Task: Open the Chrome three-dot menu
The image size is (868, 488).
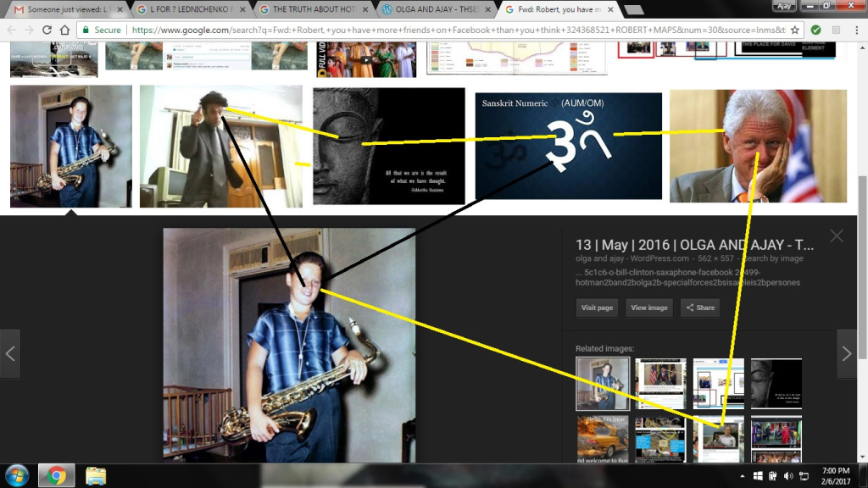Action: pos(856,30)
